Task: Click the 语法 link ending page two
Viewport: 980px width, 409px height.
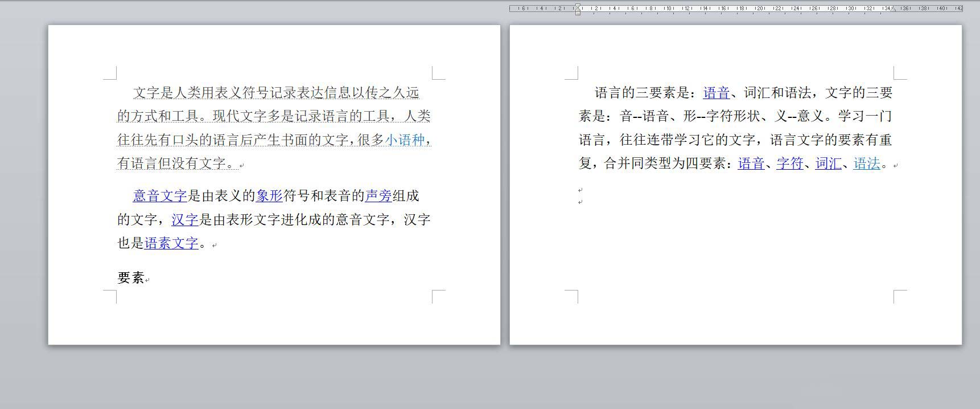Action: (x=867, y=164)
